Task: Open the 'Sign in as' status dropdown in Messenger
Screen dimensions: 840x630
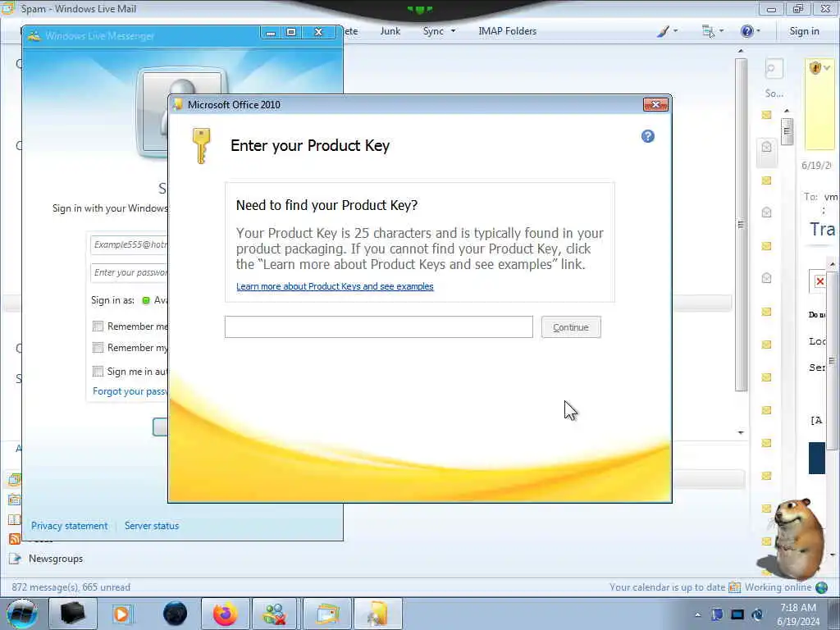Action: point(154,300)
